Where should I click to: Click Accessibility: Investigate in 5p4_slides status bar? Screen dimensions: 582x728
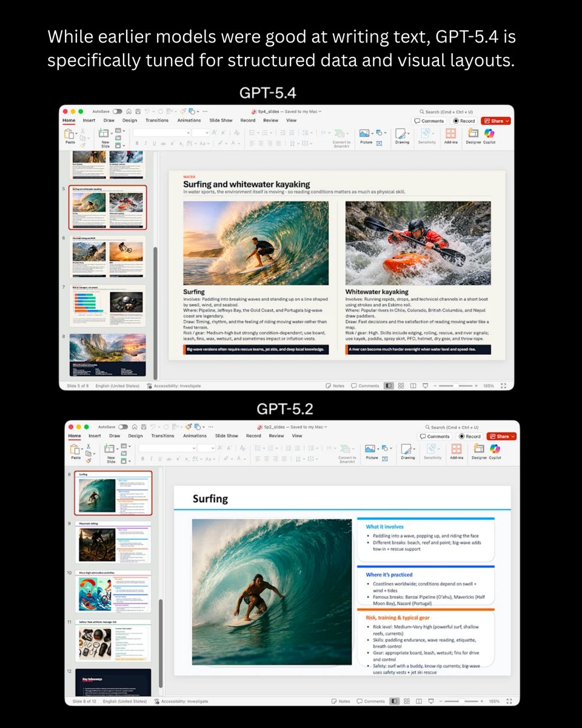click(x=173, y=386)
